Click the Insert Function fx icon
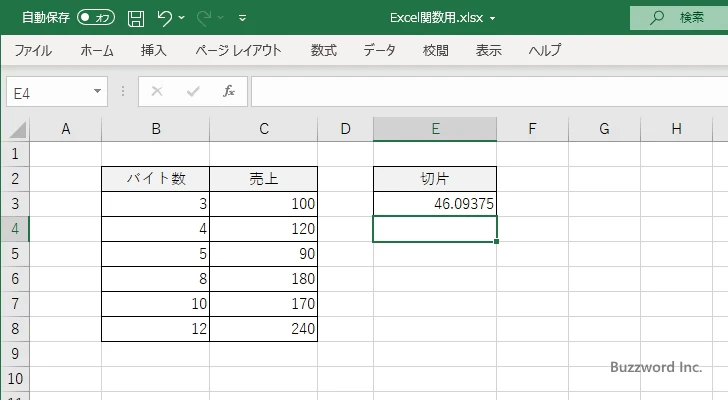Image resolution: width=728 pixels, height=400 pixels. tap(229, 91)
